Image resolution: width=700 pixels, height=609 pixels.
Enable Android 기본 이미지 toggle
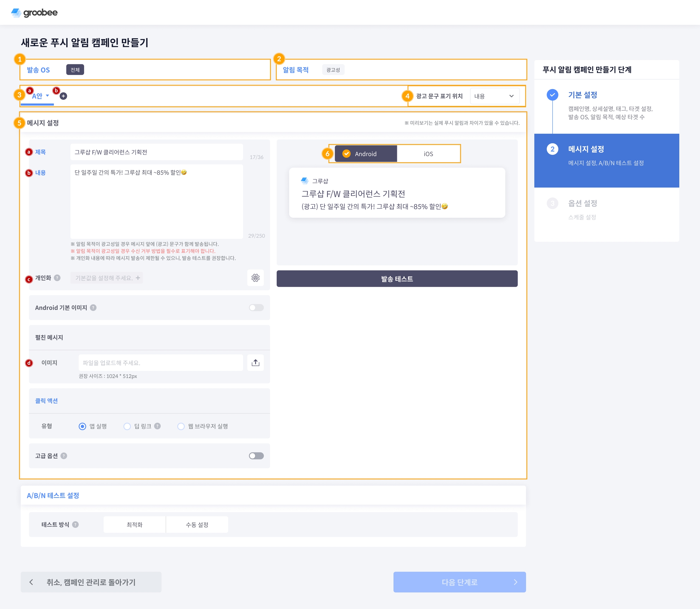pos(256,308)
